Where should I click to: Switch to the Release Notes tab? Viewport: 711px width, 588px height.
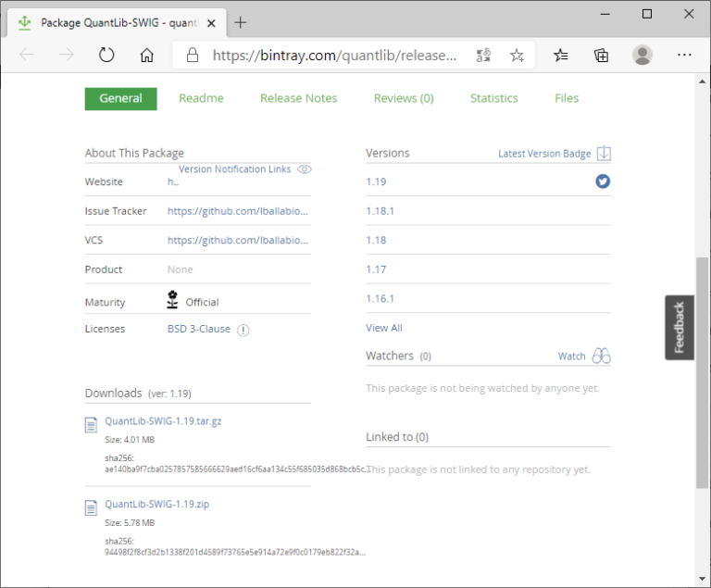(x=298, y=98)
